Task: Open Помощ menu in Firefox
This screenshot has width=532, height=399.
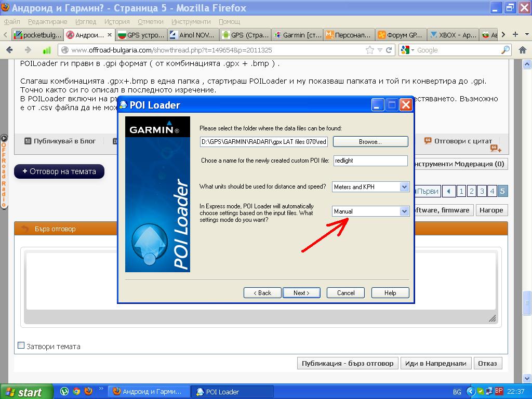Action: click(x=229, y=22)
